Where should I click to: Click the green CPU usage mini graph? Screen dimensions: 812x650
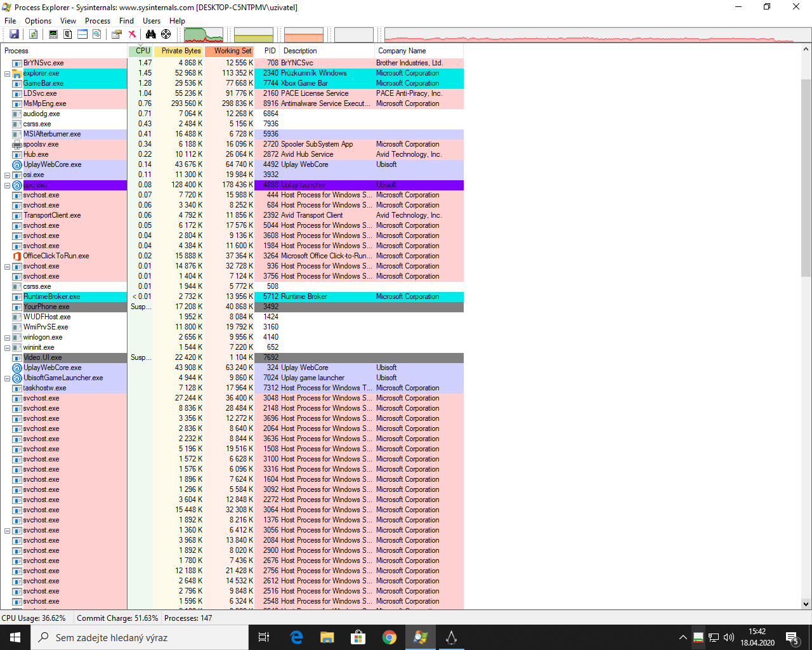tap(203, 35)
